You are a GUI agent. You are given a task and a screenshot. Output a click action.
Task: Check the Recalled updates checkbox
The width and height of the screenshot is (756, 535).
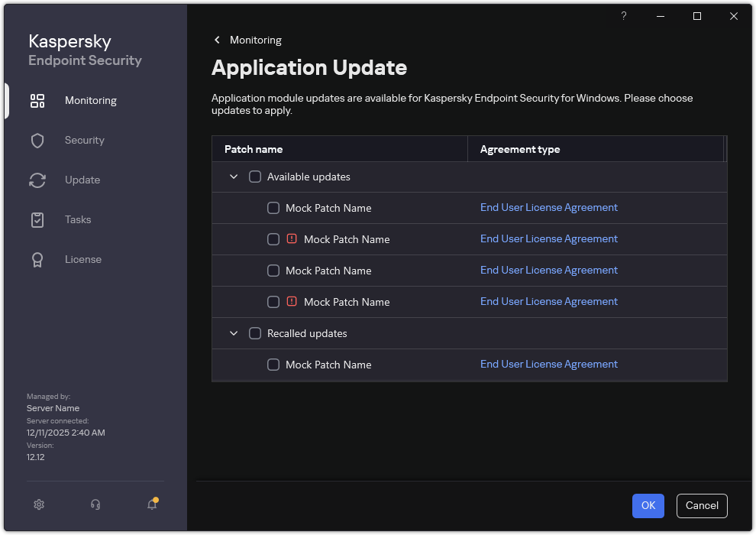[x=255, y=333]
